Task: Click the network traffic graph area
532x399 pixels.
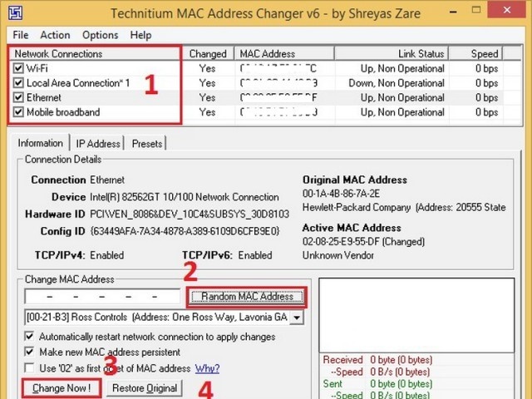Action: 416,316
